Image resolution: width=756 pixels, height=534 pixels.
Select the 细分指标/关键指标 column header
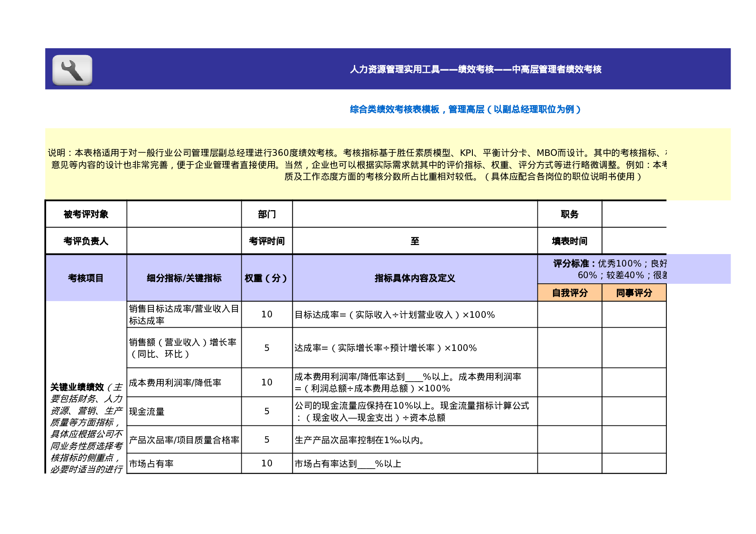[184, 278]
